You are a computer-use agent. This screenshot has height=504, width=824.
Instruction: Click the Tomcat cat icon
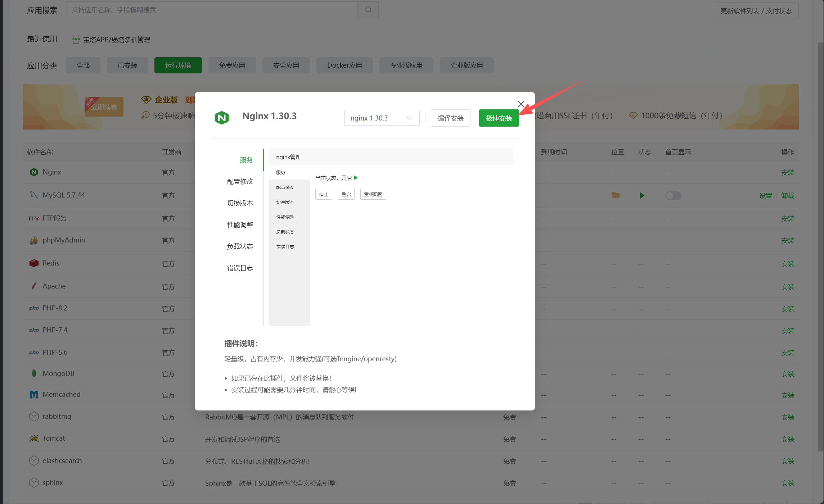[x=34, y=439]
